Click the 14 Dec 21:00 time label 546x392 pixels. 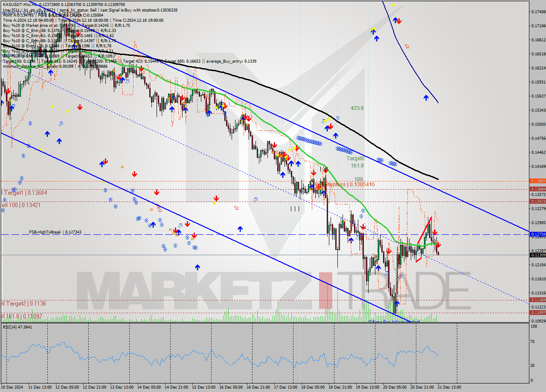(x=176, y=387)
